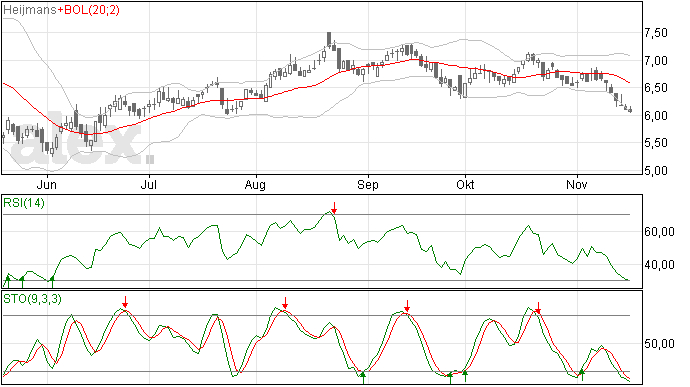Click the STO red sell arrow in late June
Image resolution: width=690 pixels, height=387 pixels.
tap(125, 302)
